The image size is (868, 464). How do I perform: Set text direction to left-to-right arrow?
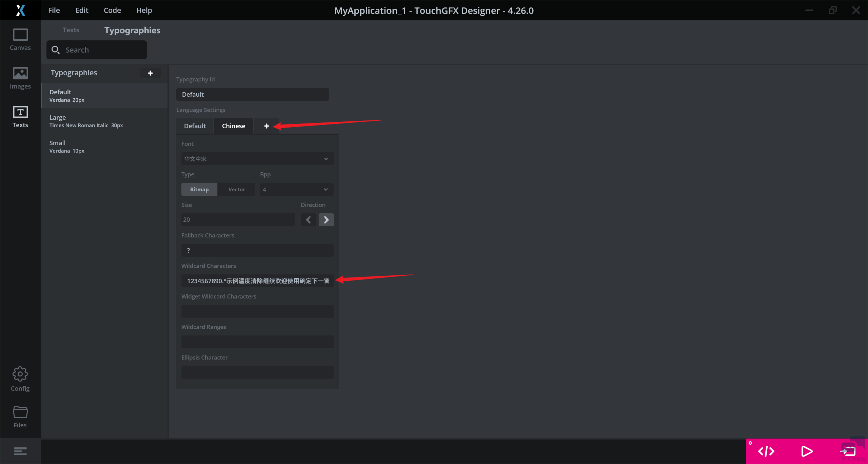326,220
